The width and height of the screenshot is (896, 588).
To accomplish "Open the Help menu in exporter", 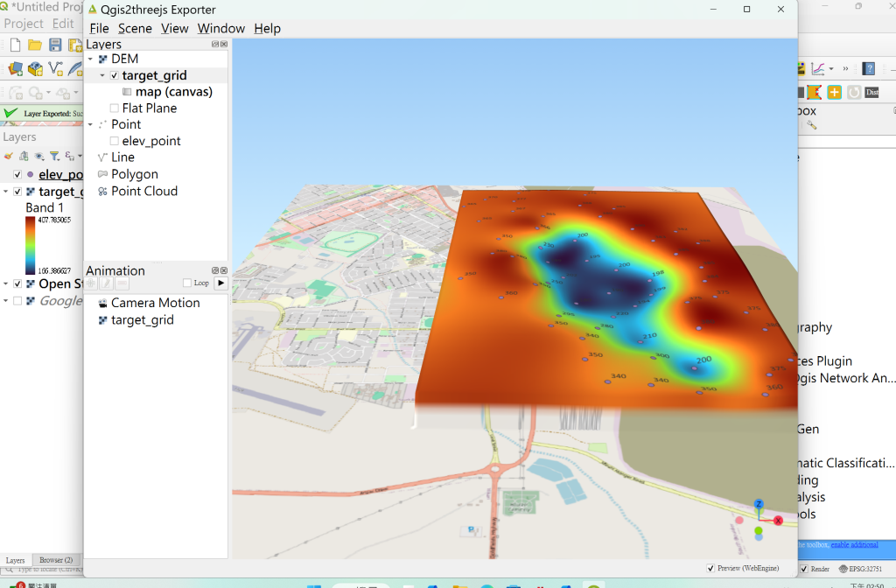I will [x=268, y=29].
